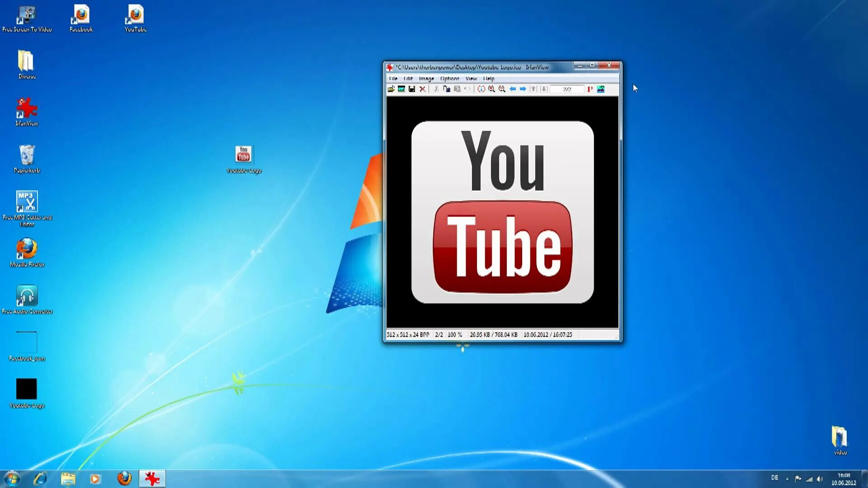The height and width of the screenshot is (488, 868).
Task: Open the View menu
Action: (x=471, y=79)
